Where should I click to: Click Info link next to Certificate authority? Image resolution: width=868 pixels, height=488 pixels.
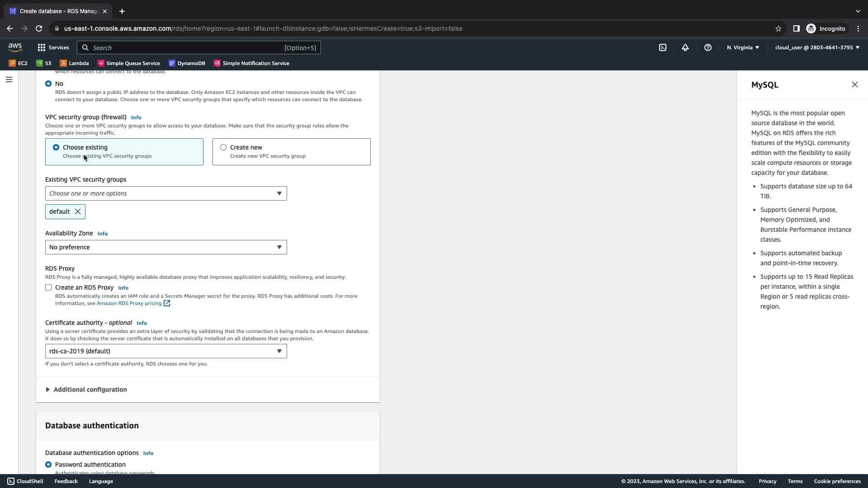click(x=142, y=323)
